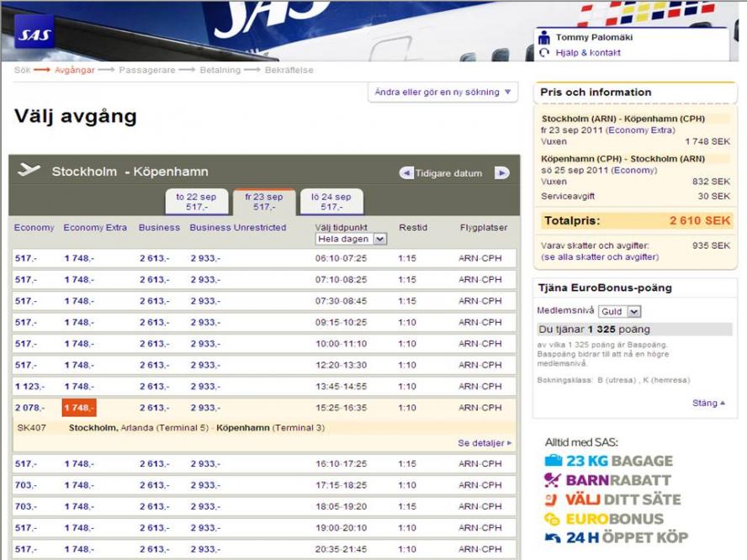Click the Business Unrestricted column header
This screenshot has height=560, width=747.
coord(238,228)
